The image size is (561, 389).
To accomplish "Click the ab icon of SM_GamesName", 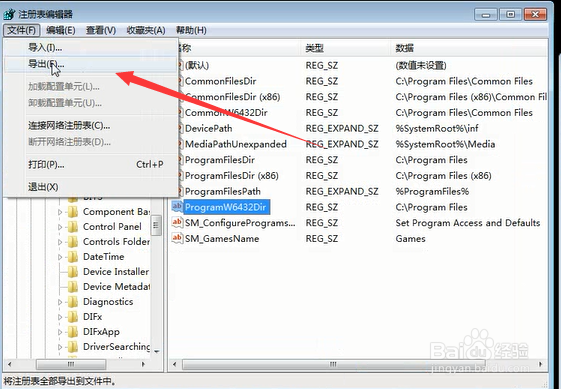I will pos(177,238).
